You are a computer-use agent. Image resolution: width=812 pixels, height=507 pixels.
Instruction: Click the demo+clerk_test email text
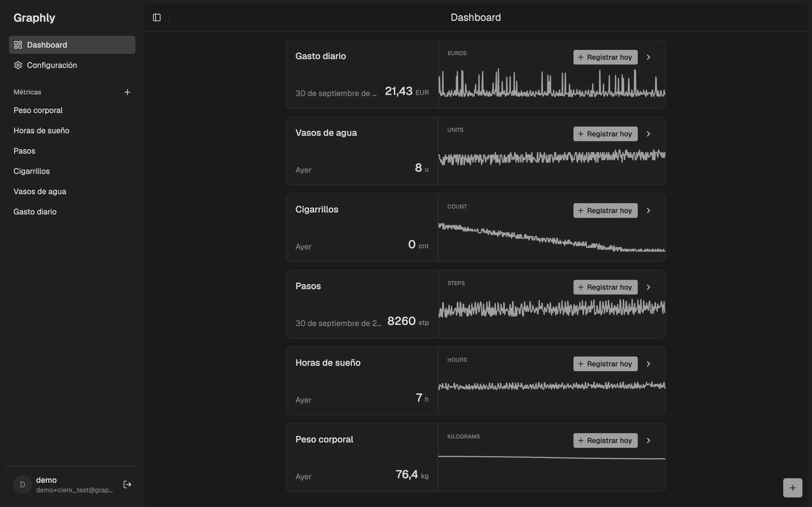tap(74, 490)
